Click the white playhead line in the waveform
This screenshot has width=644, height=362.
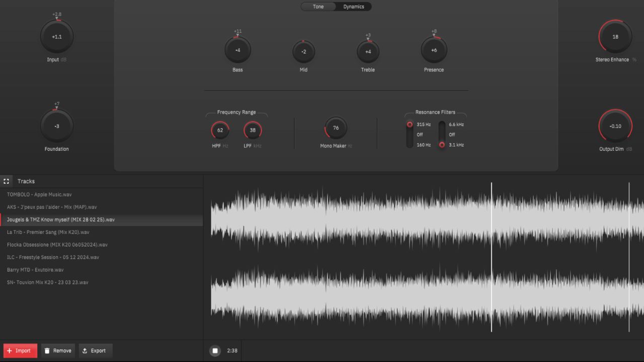coord(492,257)
